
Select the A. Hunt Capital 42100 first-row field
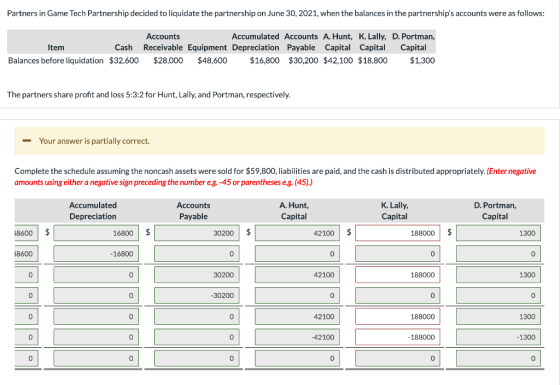[297, 233]
